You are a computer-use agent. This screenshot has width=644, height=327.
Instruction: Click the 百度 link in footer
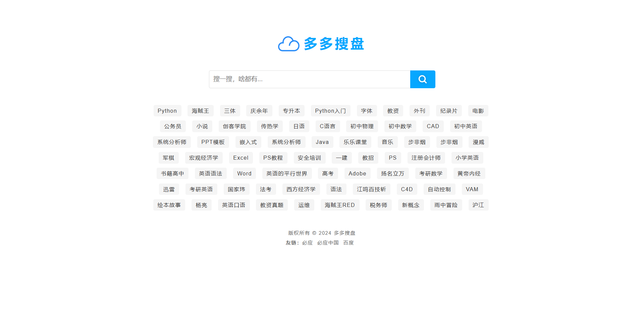click(348, 242)
